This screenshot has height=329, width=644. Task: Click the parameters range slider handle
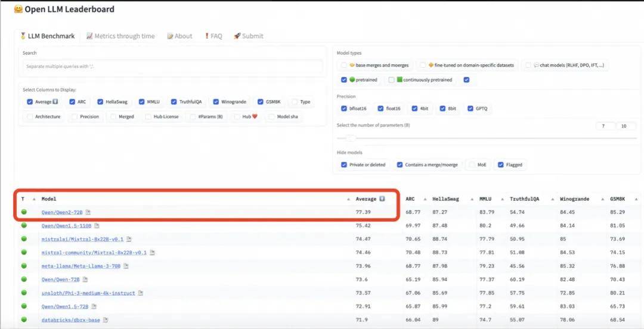(x=351, y=138)
